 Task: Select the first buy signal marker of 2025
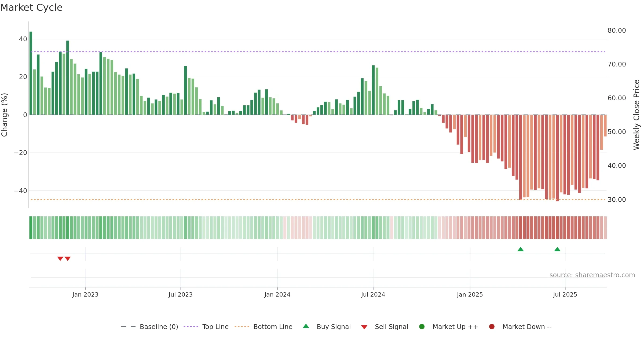pos(521,249)
